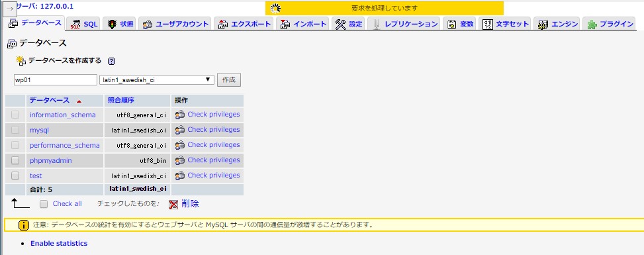Image resolution: width=644 pixels, height=255 pixels.
Task: Switch to the 状態 tab
Action: click(x=120, y=25)
